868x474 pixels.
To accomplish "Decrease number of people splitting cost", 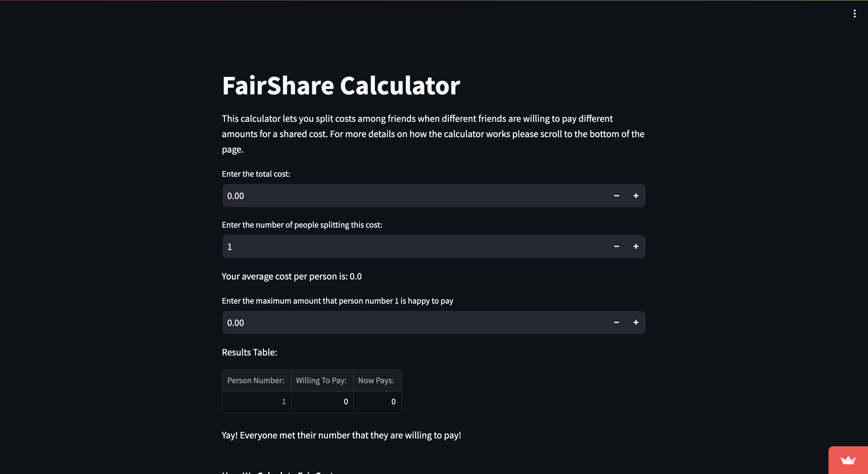I will tap(616, 246).
